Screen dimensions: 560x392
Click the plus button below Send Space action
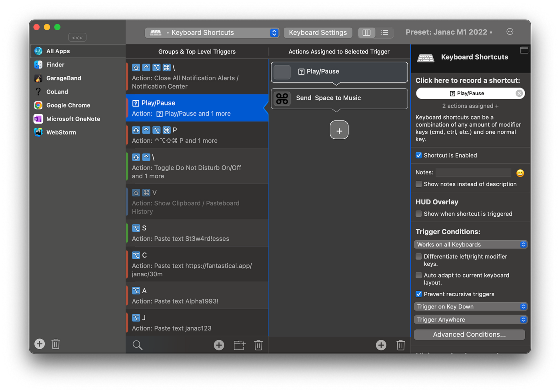[339, 130]
